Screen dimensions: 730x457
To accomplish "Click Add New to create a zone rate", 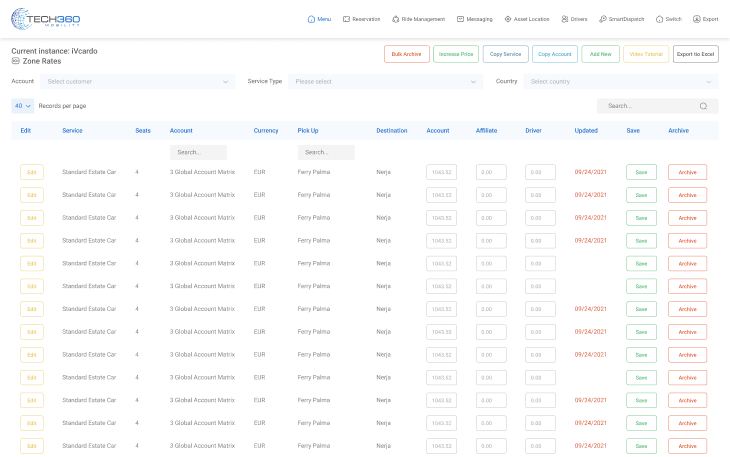I will pos(600,54).
